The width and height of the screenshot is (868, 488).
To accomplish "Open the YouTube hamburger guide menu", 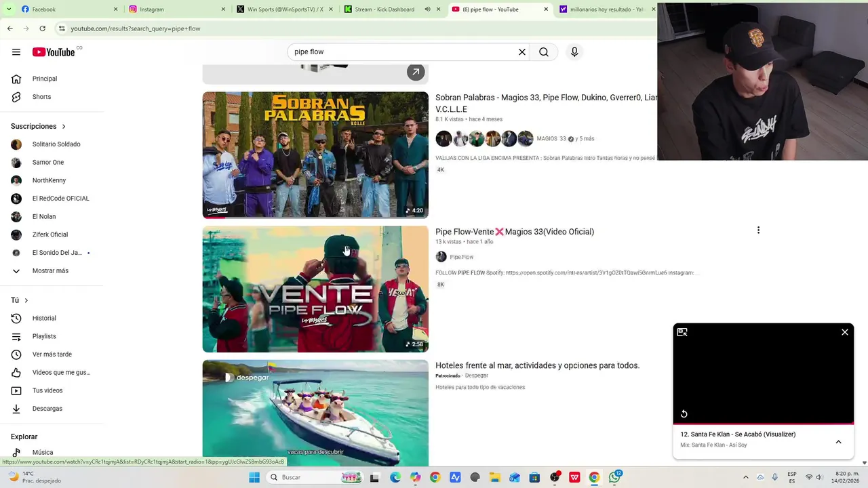I will 16,52.
